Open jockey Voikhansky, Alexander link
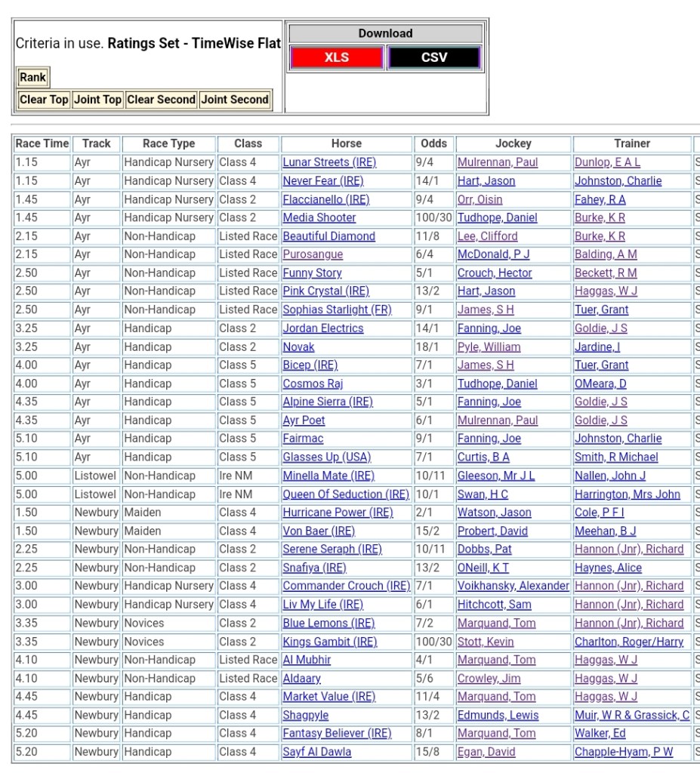The width and height of the screenshot is (700, 773). pyautogui.click(x=513, y=586)
